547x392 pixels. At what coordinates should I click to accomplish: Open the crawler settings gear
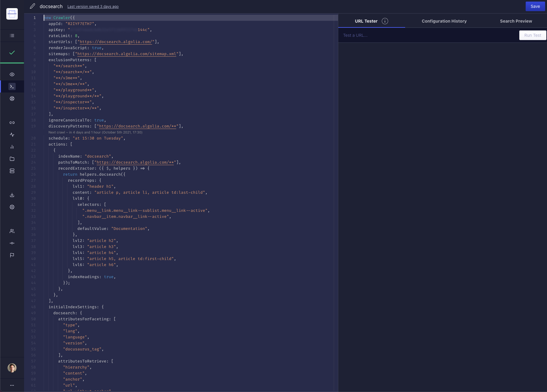point(12,207)
